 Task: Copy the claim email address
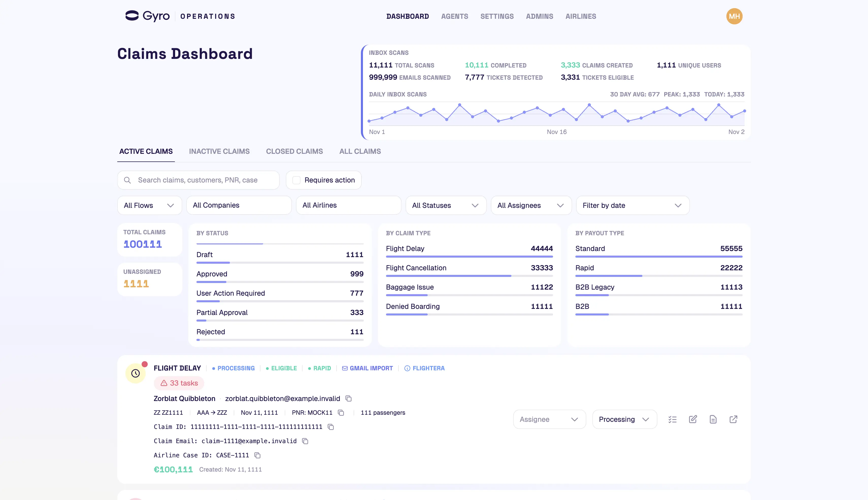(305, 441)
